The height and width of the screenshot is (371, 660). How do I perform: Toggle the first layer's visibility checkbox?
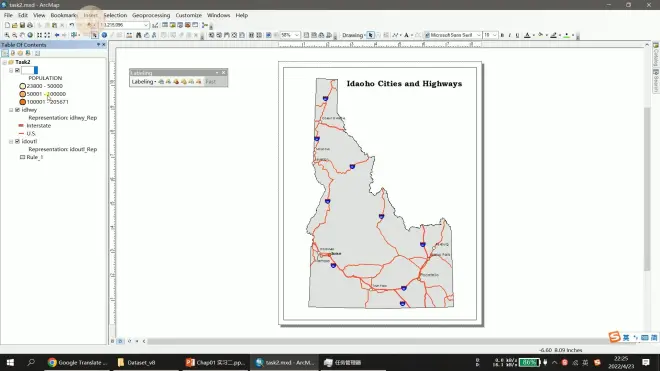click(17, 70)
